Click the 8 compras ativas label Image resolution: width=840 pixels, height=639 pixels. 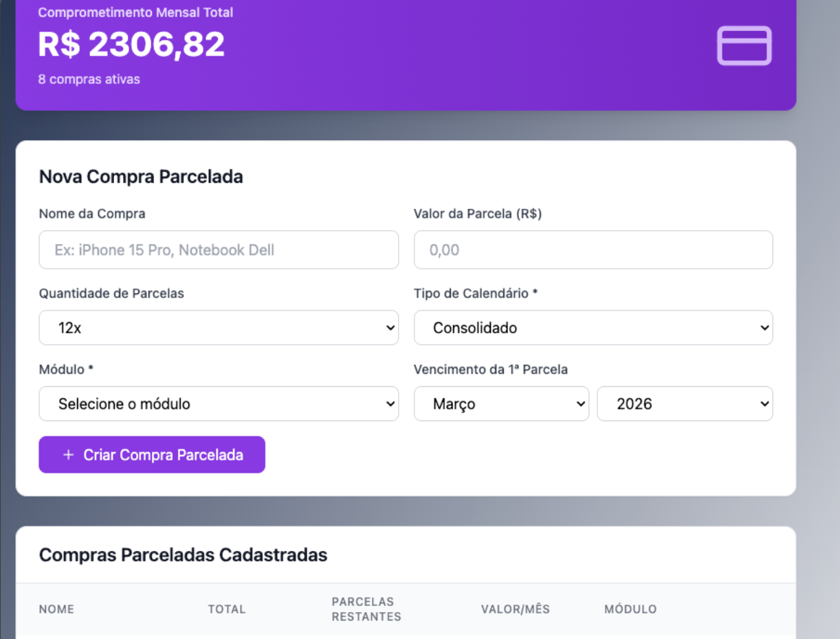point(89,79)
